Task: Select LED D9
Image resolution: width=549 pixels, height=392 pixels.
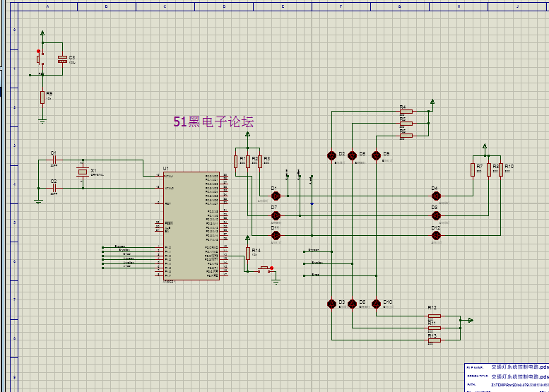Action: point(376,155)
